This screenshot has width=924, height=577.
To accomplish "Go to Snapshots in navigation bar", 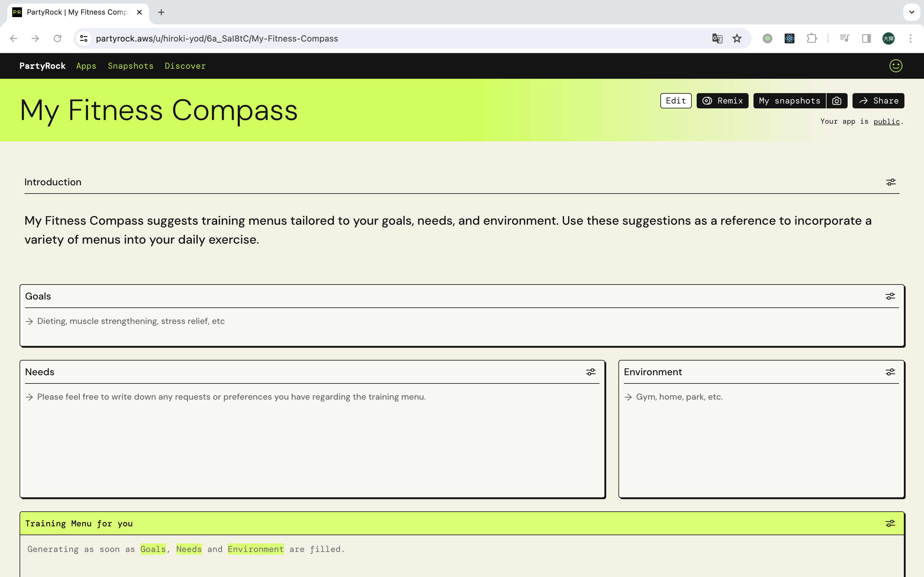I will [x=130, y=66].
